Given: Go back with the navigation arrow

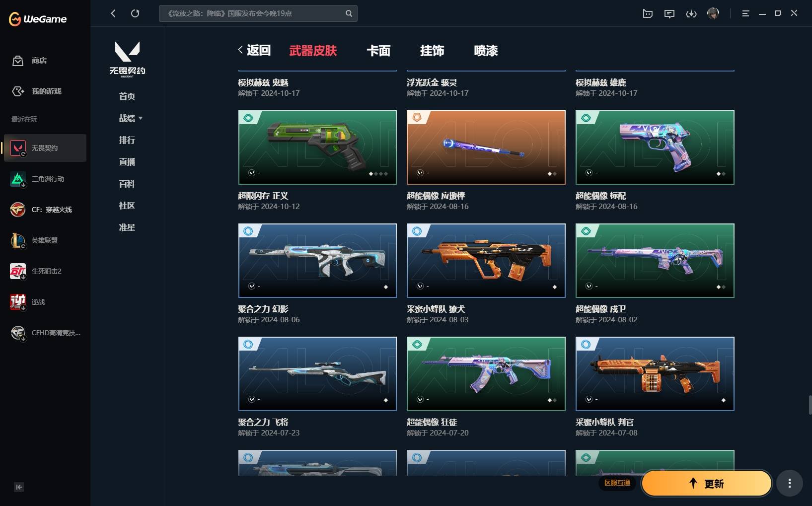Looking at the screenshot, I should (x=113, y=13).
